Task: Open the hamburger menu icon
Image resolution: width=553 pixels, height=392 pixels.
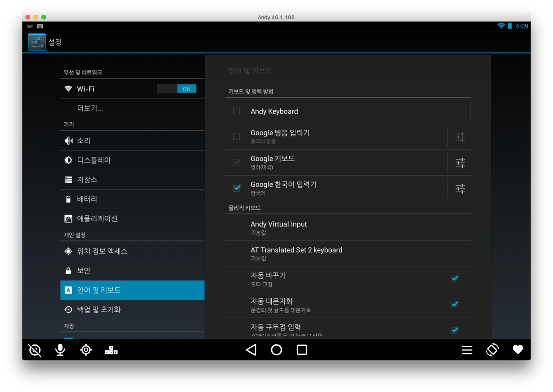Action: (467, 350)
